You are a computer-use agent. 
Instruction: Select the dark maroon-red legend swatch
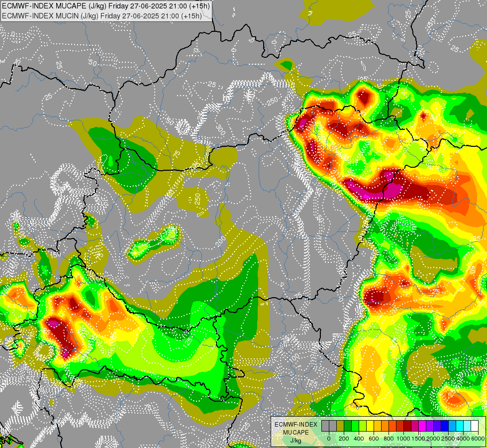(x=407, y=426)
